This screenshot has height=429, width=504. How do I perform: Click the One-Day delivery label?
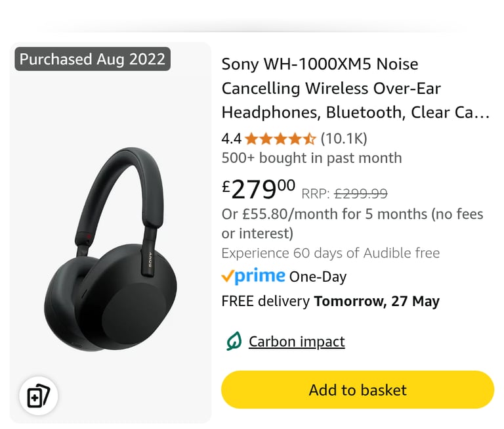(318, 277)
